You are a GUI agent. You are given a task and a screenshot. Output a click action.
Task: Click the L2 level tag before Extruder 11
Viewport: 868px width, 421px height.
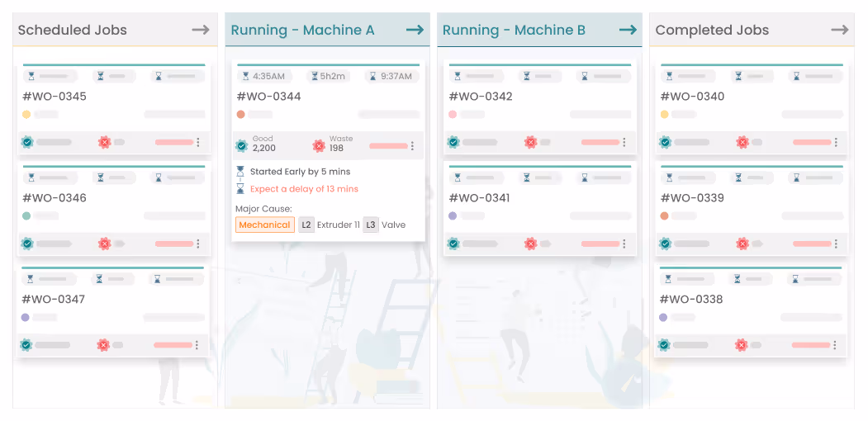point(306,225)
